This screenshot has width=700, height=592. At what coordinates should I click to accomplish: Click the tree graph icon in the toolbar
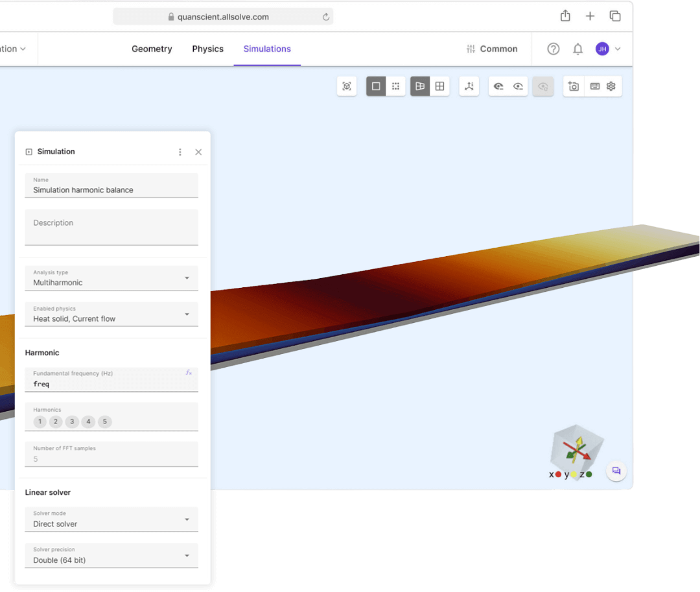(469, 86)
